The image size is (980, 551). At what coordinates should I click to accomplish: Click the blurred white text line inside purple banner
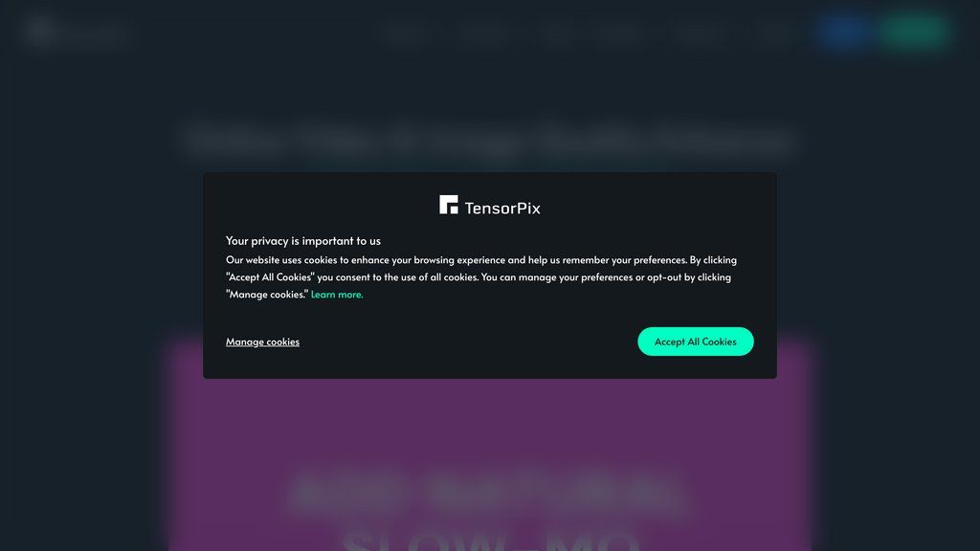coord(487,492)
